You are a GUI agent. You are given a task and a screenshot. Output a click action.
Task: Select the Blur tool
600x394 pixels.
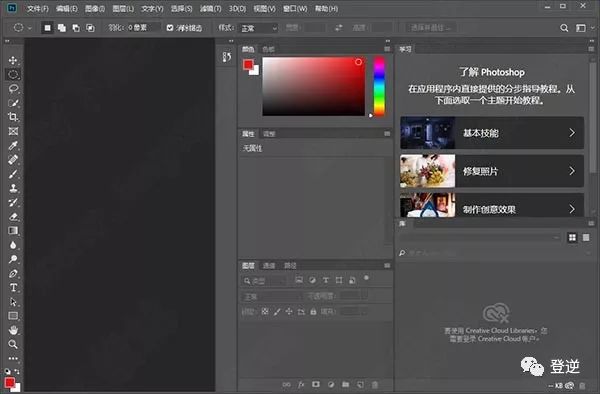tap(13, 245)
